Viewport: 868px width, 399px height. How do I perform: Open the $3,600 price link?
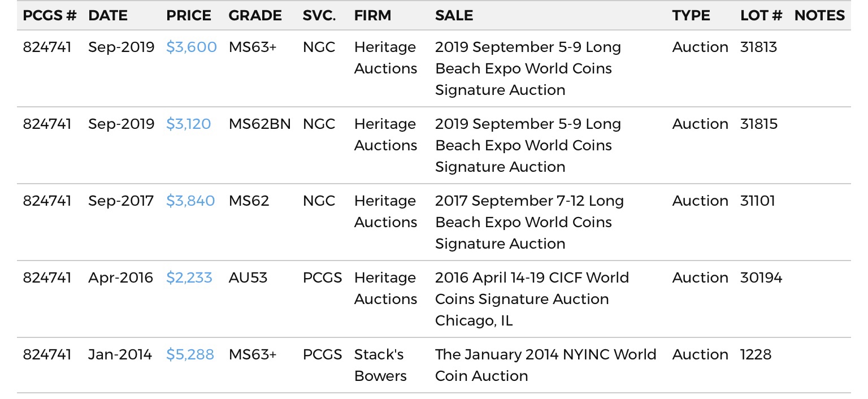click(x=192, y=47)
